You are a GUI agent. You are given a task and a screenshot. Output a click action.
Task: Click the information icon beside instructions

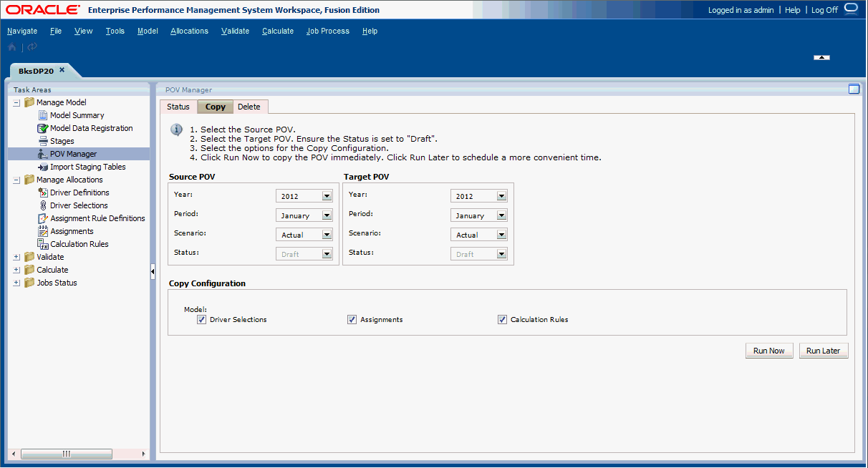coord(176,130)
